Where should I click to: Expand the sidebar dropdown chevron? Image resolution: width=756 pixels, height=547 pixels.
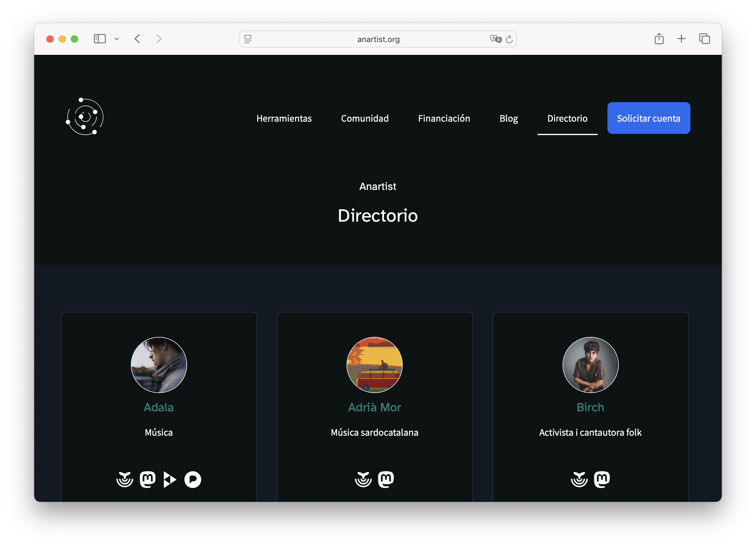[116, 39]
